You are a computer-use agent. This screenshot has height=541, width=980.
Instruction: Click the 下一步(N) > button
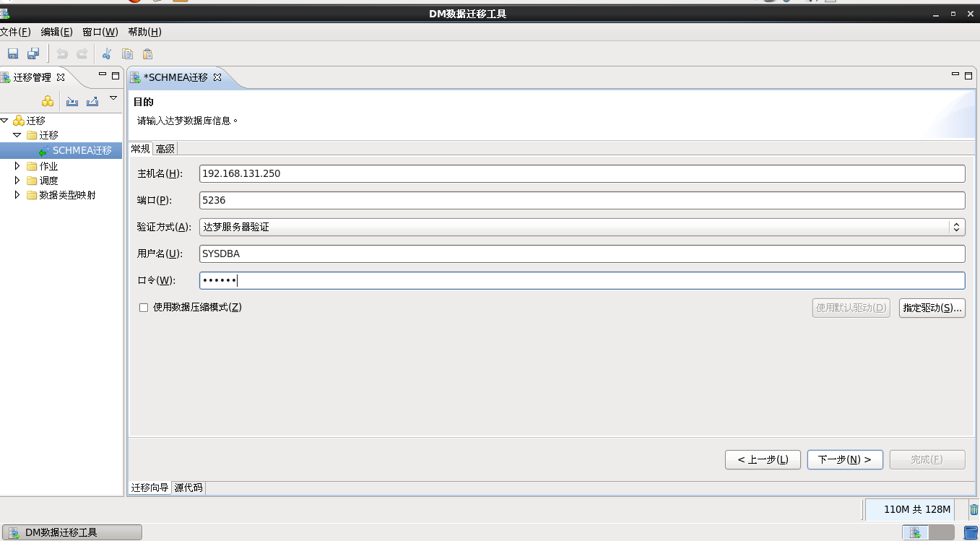coord(845,459)
